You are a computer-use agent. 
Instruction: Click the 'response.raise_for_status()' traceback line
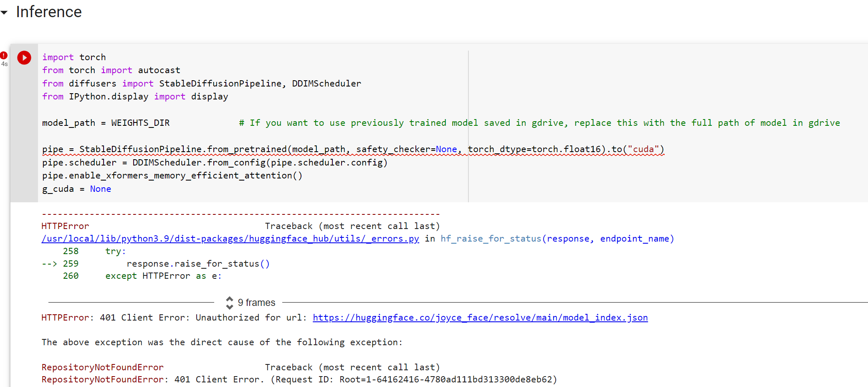198,264
